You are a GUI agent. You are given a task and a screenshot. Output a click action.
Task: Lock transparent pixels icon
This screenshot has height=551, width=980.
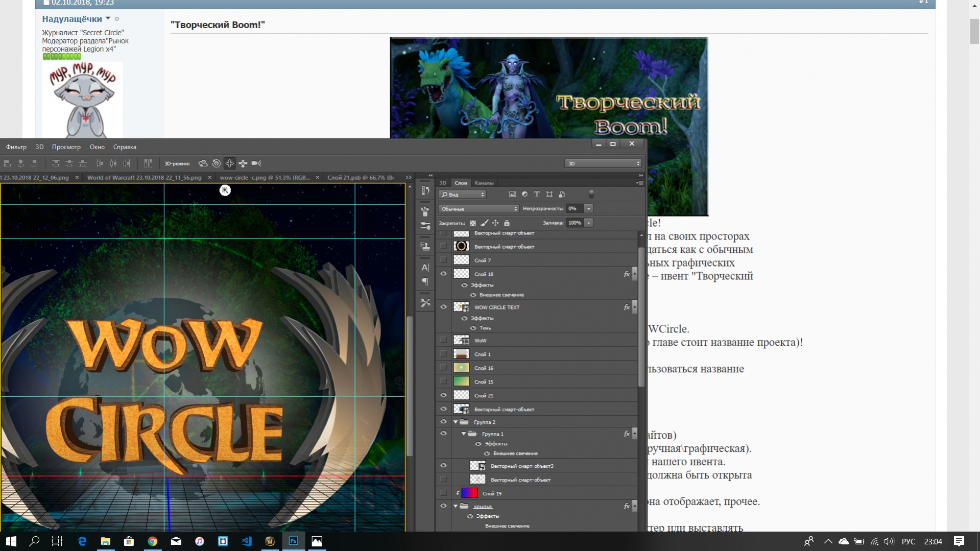tap(473, 223)
